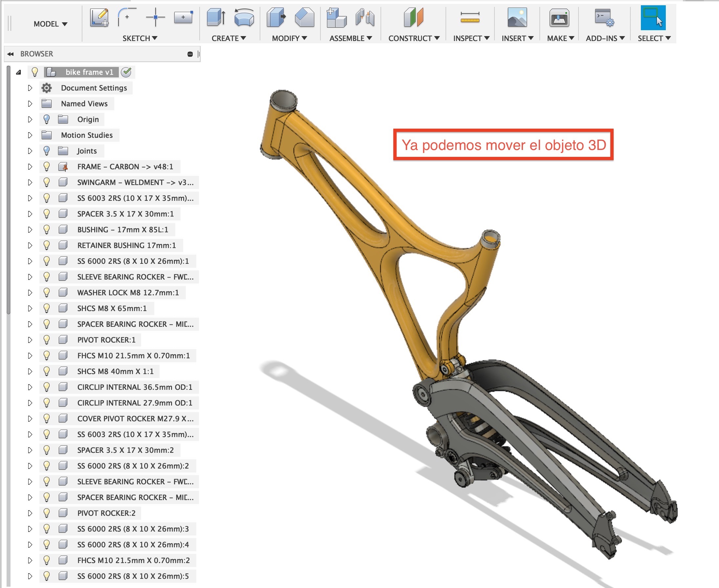This screenshot has width=719, height=588.
Task: Click the Revolve tool icon
Action: [244, 18]
